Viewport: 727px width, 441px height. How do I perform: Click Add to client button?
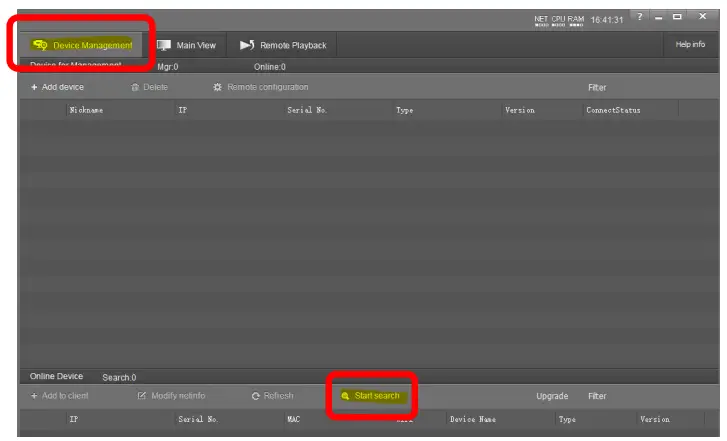tap(59, 396)
